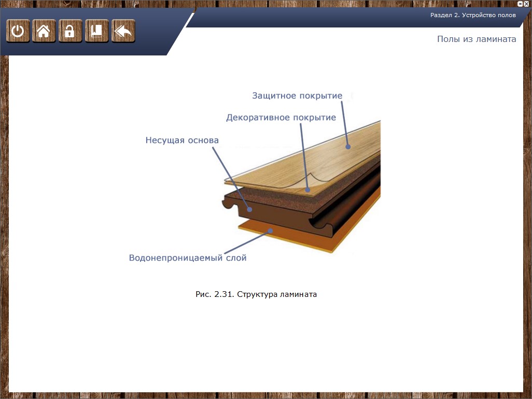Click the pointer dot on the waterproof layer

[270, 230]
